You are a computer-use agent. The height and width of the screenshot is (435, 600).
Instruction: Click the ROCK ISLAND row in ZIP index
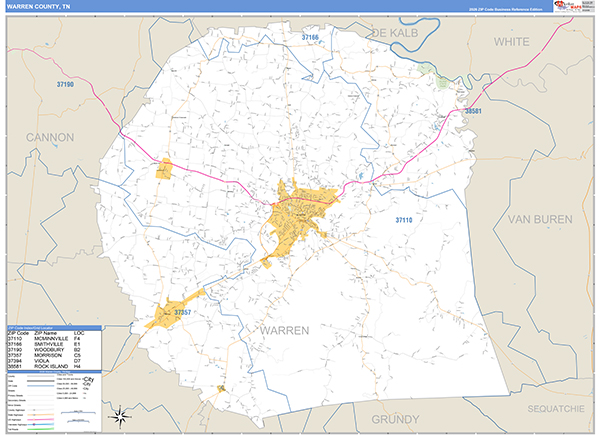tap(45, 367)
